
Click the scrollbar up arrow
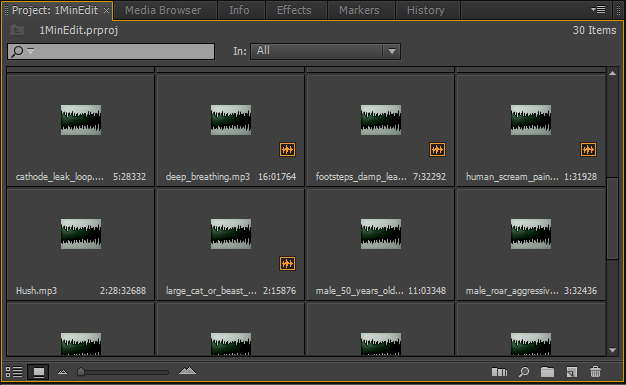pos(612,73)
